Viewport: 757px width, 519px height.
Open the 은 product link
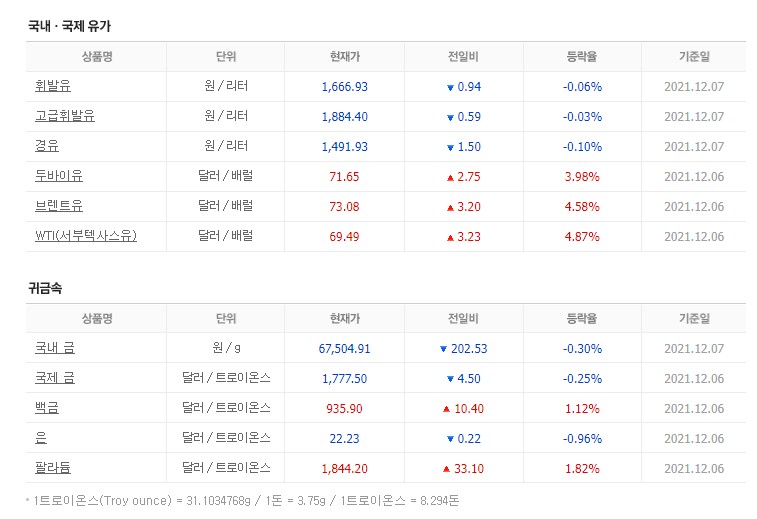(41, 437)
